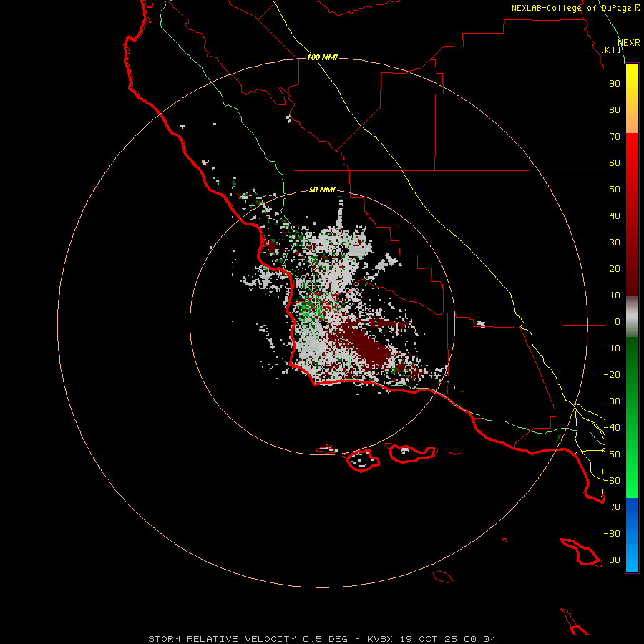Select the "40" value on velocity scale
The width and height of the screenshot is (644, 644).
(x=615, y=215)
